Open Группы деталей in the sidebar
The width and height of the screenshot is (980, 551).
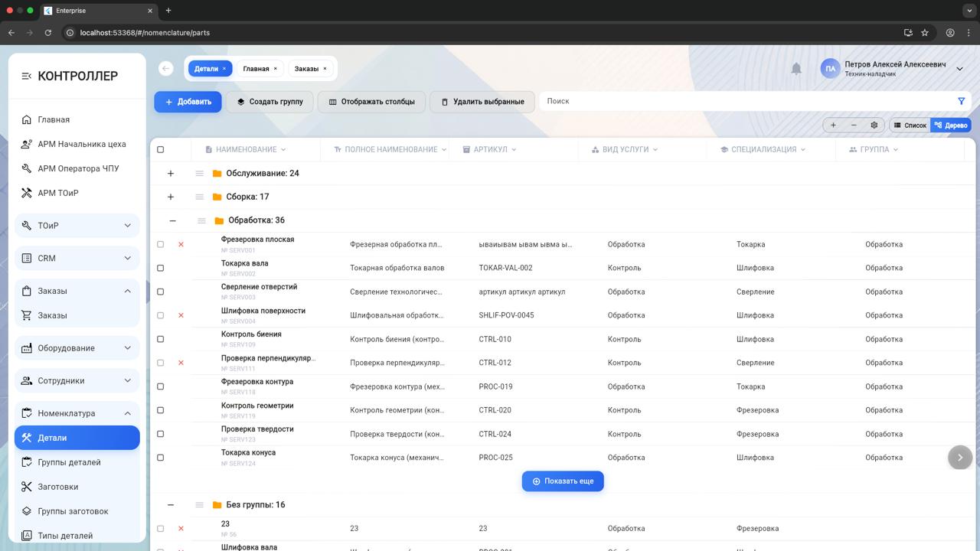point(69,462)
